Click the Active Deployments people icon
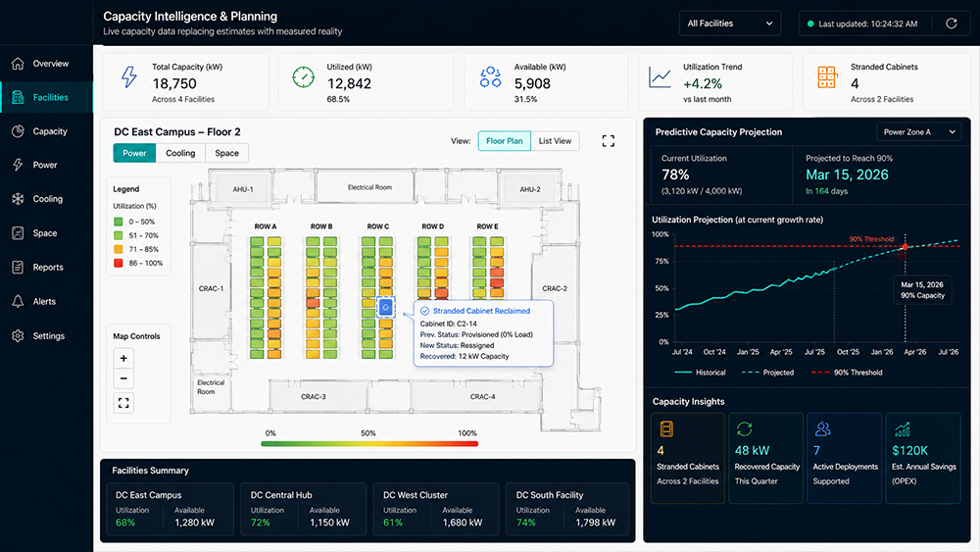 (822, 428)
